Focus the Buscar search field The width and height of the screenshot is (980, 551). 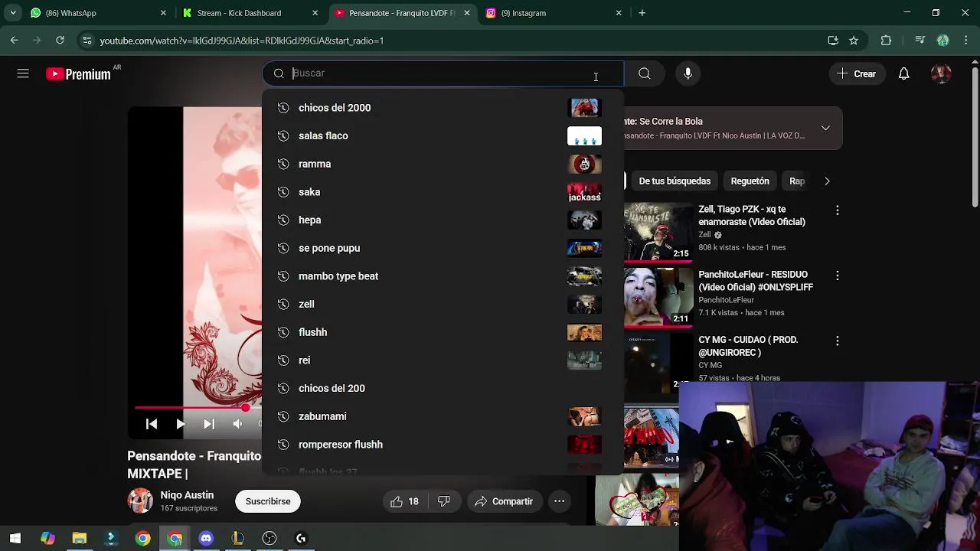click(443, 73)
